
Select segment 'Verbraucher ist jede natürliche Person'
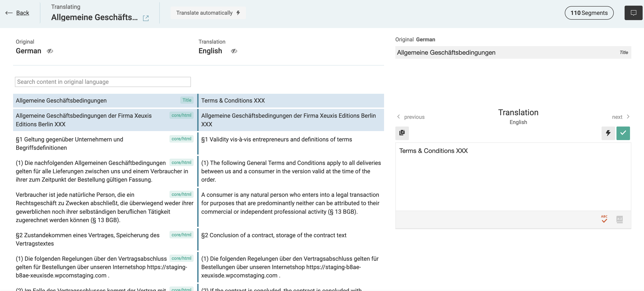[104, 207]
